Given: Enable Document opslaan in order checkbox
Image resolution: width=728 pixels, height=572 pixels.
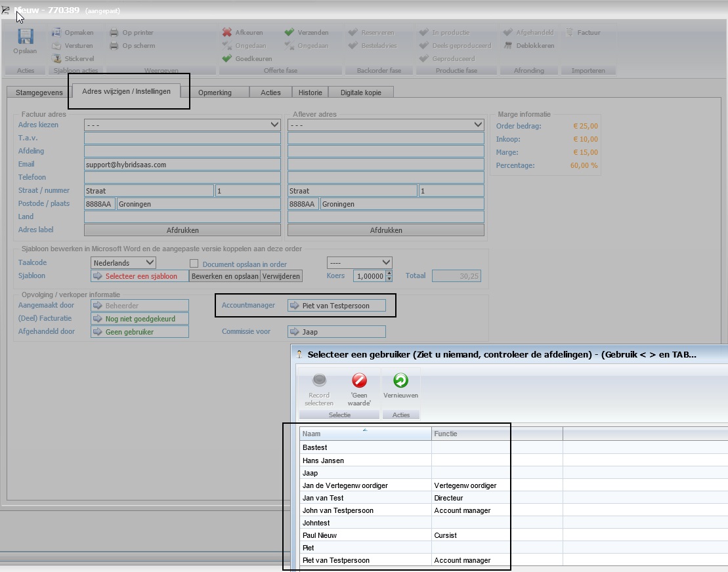Looking at the screenshot, I should (194, 264).
